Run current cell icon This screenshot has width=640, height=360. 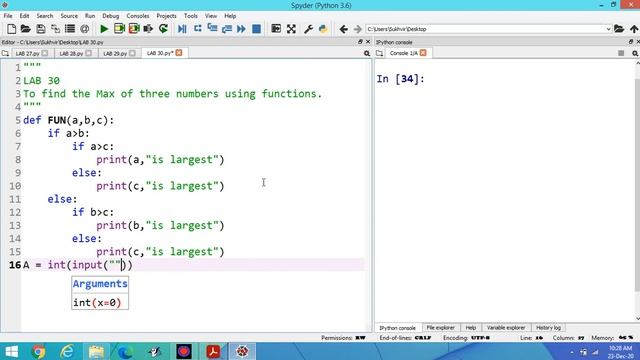point(119,29)
